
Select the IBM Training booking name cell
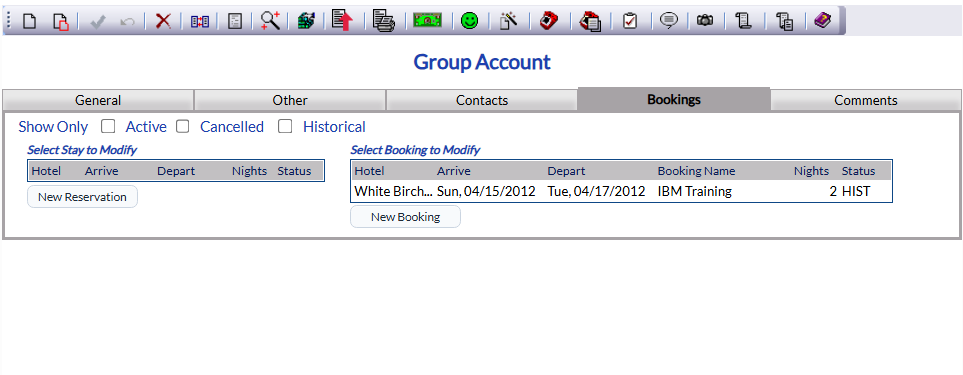[x=695, y=191]
